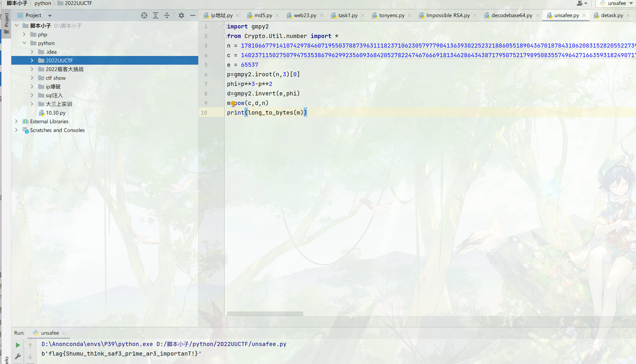Open the user account icon dropdown
636x364 pixels.
coord(581,3)
